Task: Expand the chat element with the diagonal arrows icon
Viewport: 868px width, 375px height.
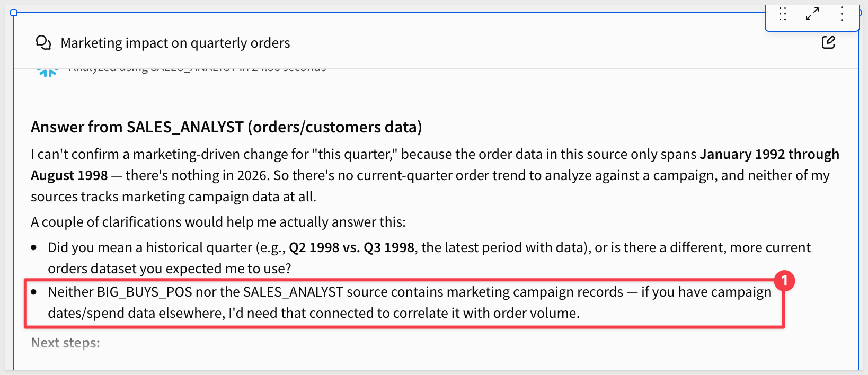Action: [x=812, y=14]
